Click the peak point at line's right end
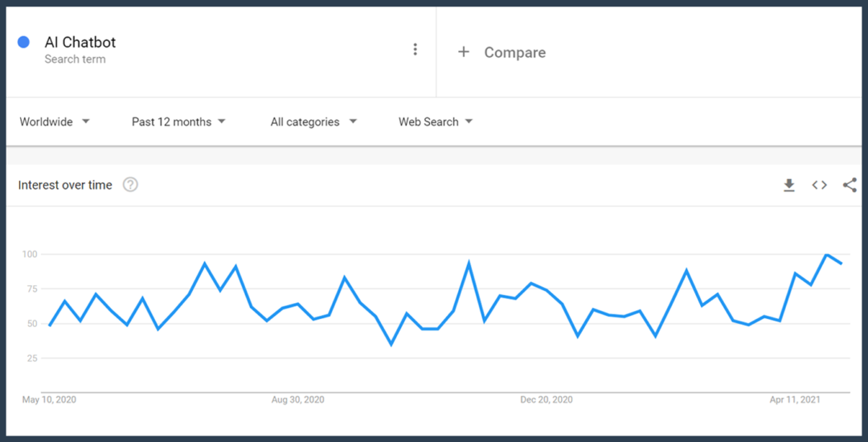 (826, 255)
